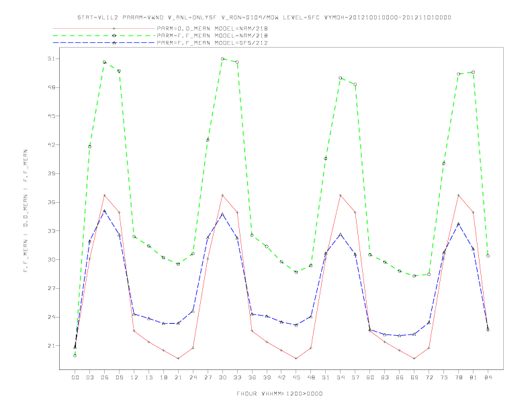Click blue curve triangle marker at hour 54 peak
The height and width of the screenshot is (411, 532).
341,234
